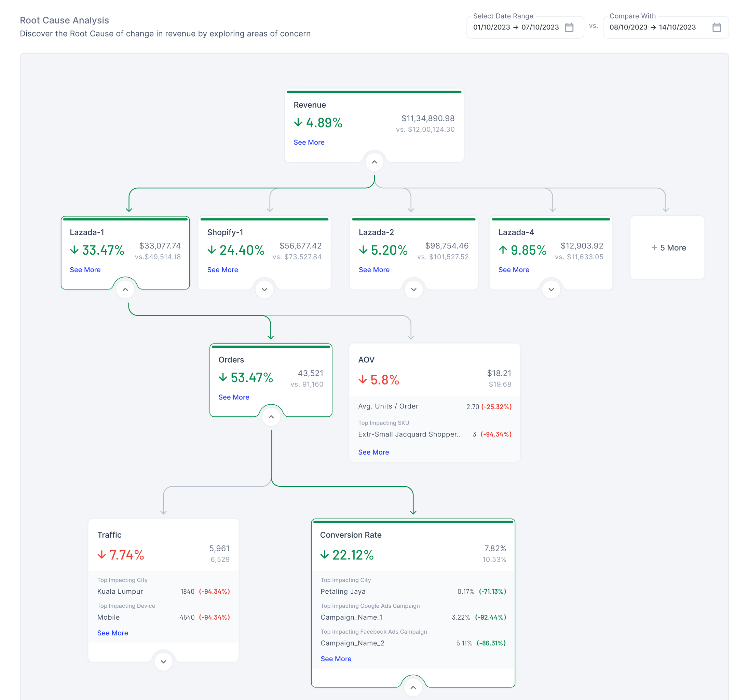The image size is (749, 700).
Task: Open See More in Traffic card
Action: pos(112,633)
